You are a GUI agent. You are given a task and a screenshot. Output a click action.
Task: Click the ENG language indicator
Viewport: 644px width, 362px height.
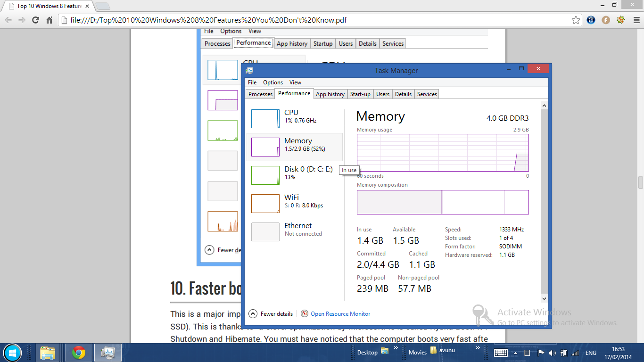pos(591,353)
